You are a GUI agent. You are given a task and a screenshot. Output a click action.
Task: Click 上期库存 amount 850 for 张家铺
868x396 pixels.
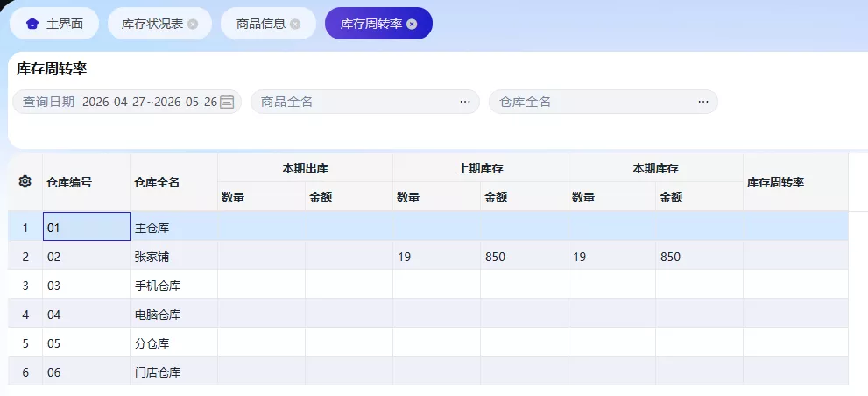point(525,257)
